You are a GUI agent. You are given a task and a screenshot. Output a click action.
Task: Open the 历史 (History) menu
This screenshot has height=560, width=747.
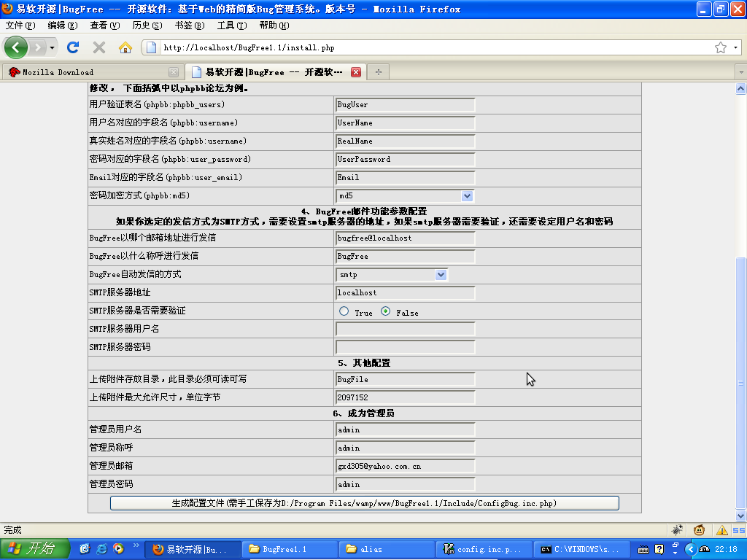(147, 26)
